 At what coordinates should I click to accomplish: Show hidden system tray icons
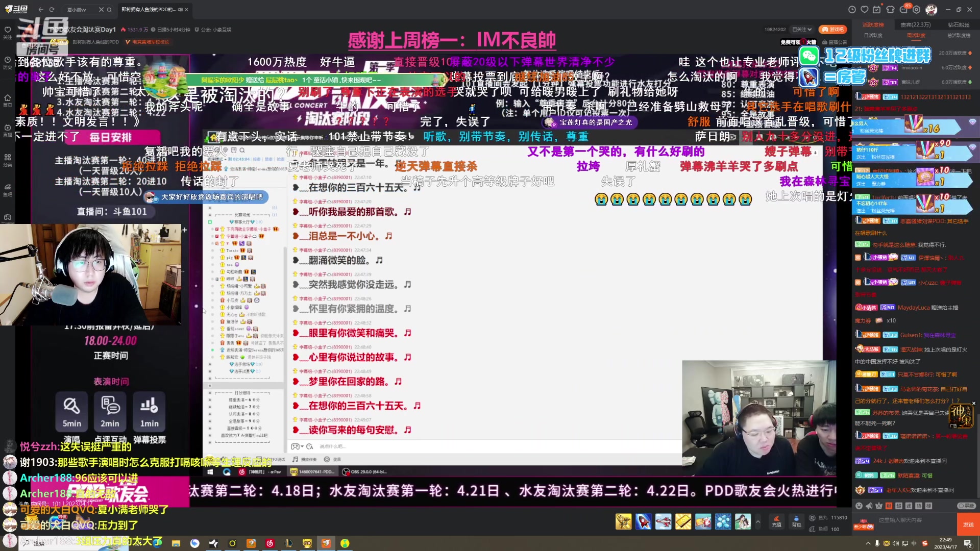coord(868,543)
